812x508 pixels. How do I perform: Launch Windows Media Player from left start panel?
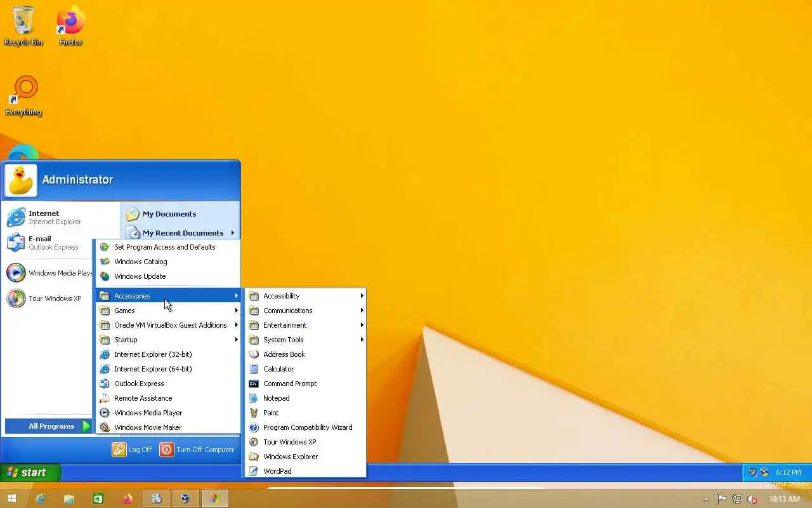(49, 273)
